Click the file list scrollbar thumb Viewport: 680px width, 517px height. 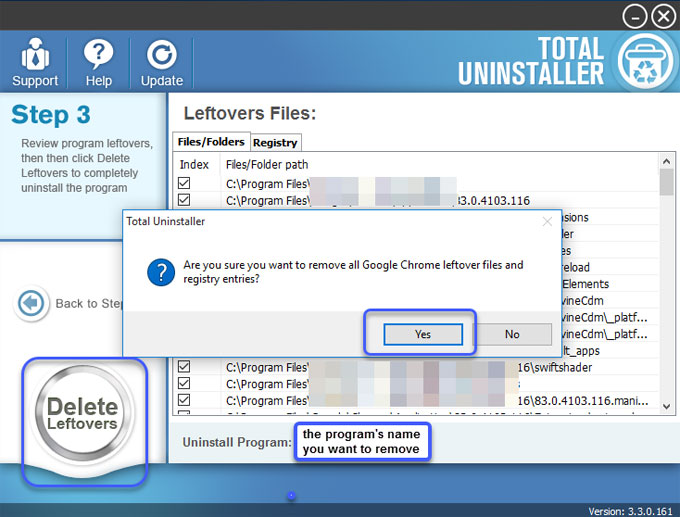tap(667, 182)
